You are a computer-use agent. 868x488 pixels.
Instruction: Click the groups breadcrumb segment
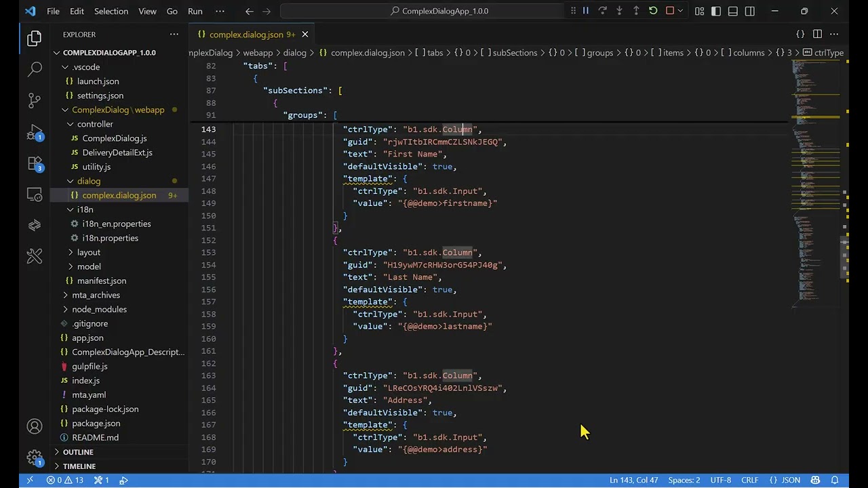(594, 53)
